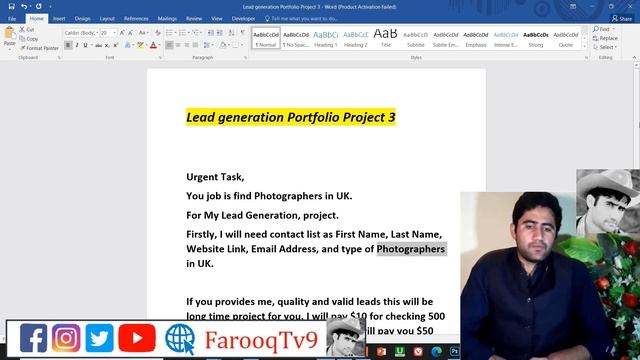Open PowerPoint from the taskbar
This screenshot has height=360, width=640.
381,351
